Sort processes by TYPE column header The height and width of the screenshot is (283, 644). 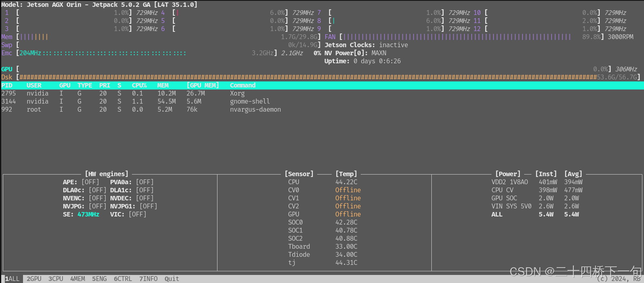[85, 85]
